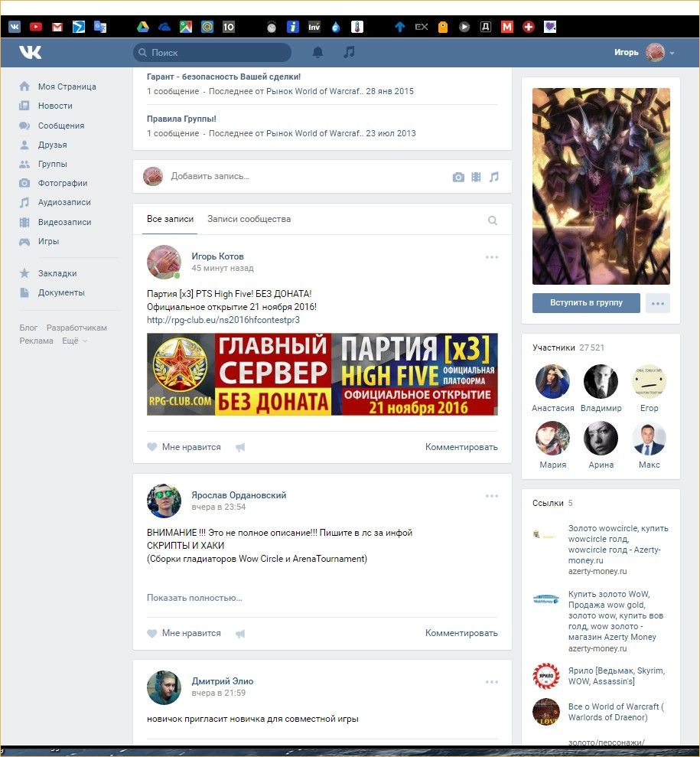
Task: Comment on Игорь Котов's post
Action: [x=461, y=447]
